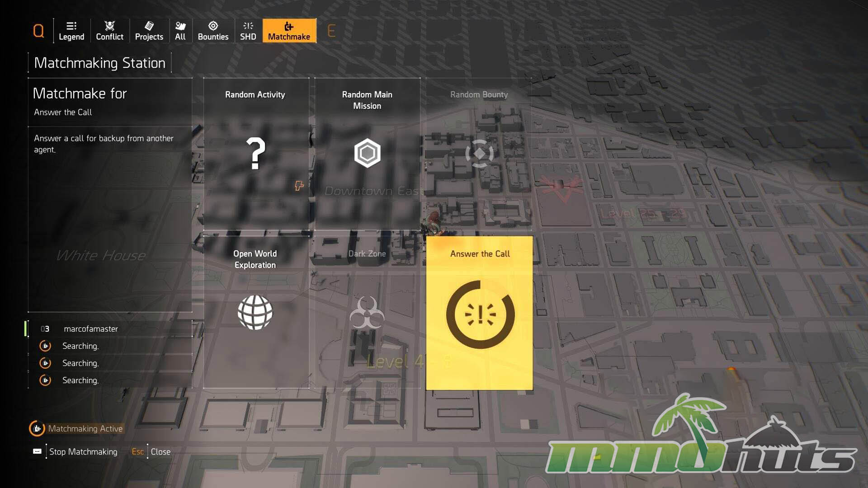
Task: Click the Random Bounty target icon
Action: tap(479, 153)
